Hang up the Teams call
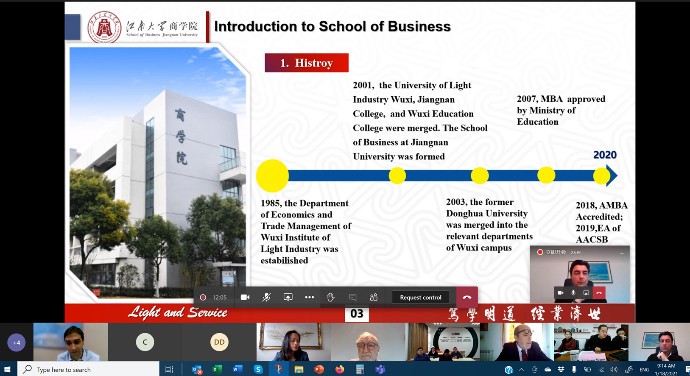This screenshot has height=376, width=690. (x=467, y=297)
